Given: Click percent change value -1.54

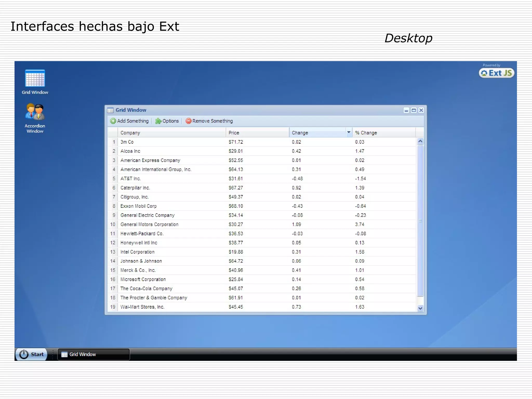Looking at the screenshot, I should 361,179.
